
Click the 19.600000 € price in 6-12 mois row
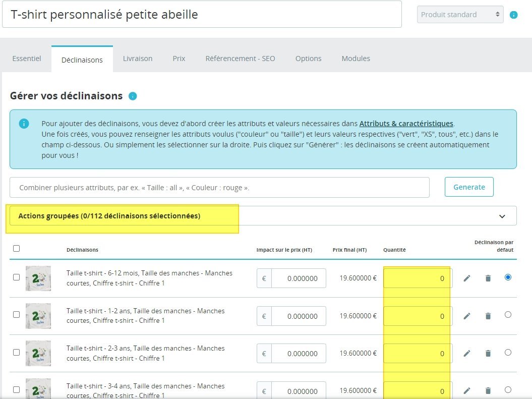point(358,278)
